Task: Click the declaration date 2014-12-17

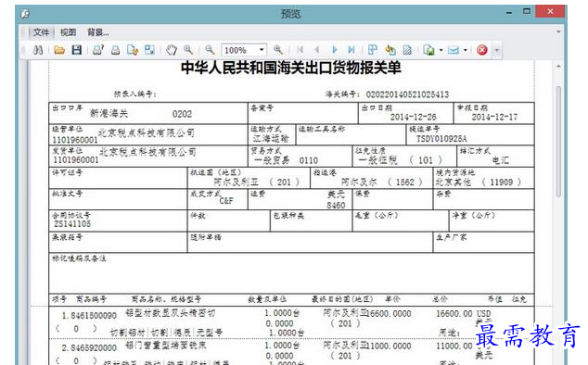Action: point(494,117)
